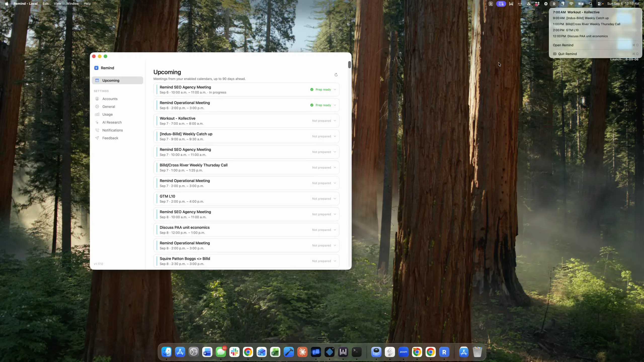Select 12:00 PM Discuss PAA unit economics menu entry
The height and width of the screenshot is (362, 644).
[595, 36]
